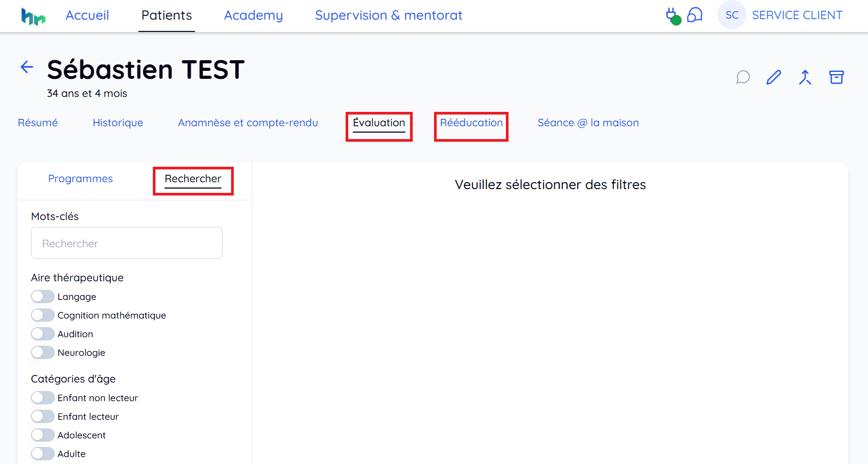868x464 pixels.
Task: Click the app logo in the header
Action: 33,17
